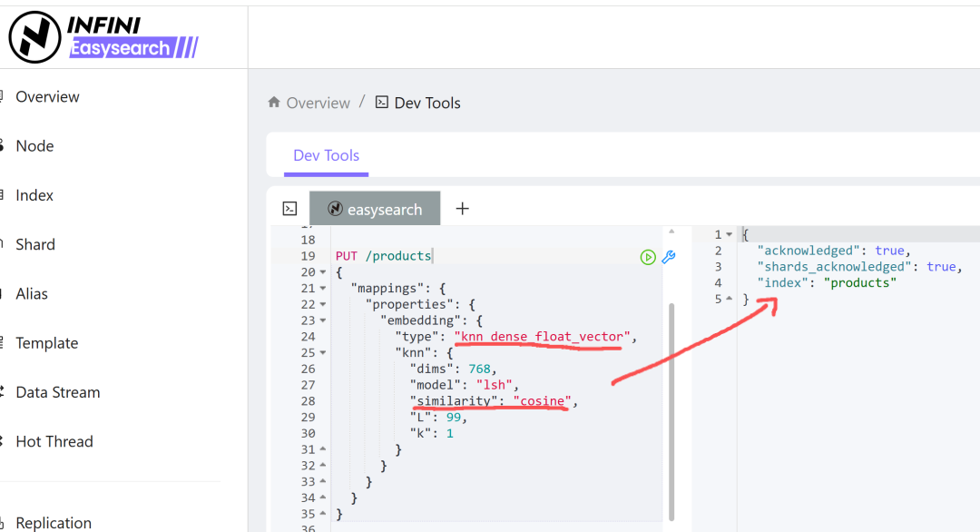
Task: Collapse the response JSON on line 1
Action: 729,235
